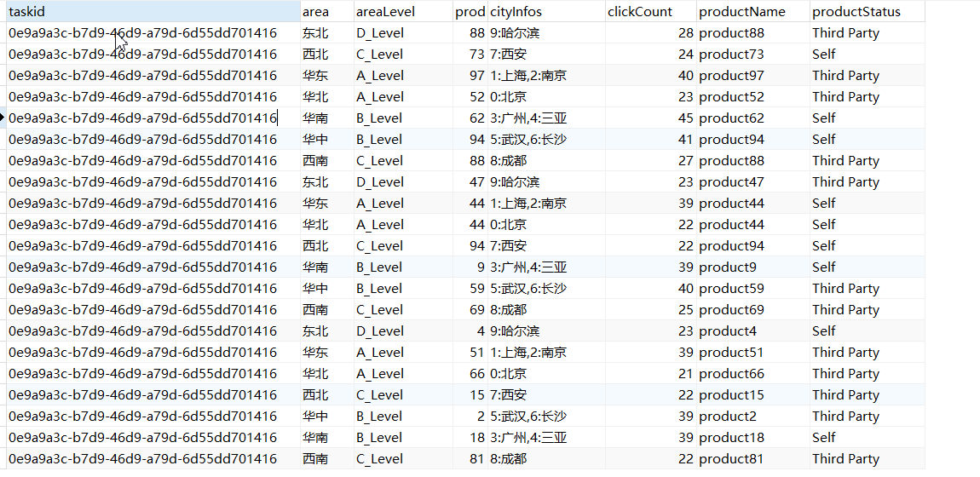
Task: Click the product51 cell
Action: pyautogui.click(x=753, y=352)
